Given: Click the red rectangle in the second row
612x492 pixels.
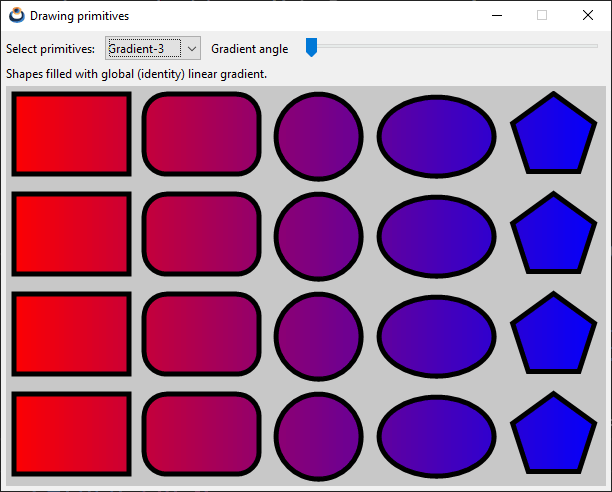Looking at the screenshot, I should tap(71, 234).
